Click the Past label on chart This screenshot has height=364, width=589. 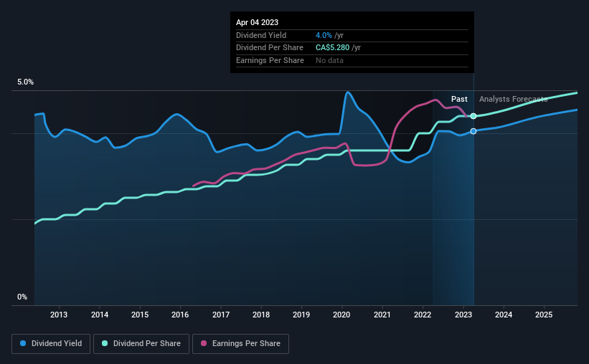coord(459,99)
